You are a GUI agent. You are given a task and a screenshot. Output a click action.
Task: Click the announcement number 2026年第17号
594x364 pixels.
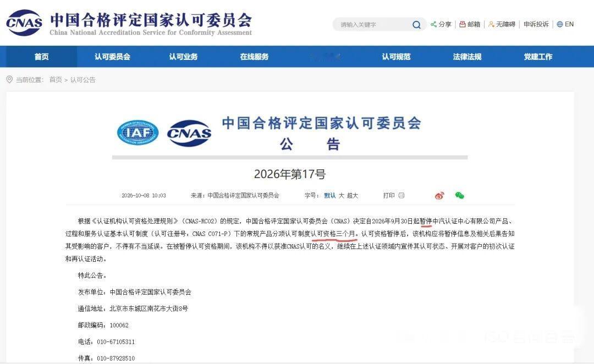click(290, 174)
